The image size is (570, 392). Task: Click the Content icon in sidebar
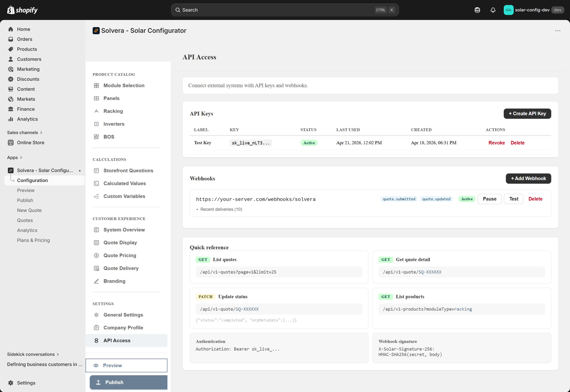click(x=11, y=89)
